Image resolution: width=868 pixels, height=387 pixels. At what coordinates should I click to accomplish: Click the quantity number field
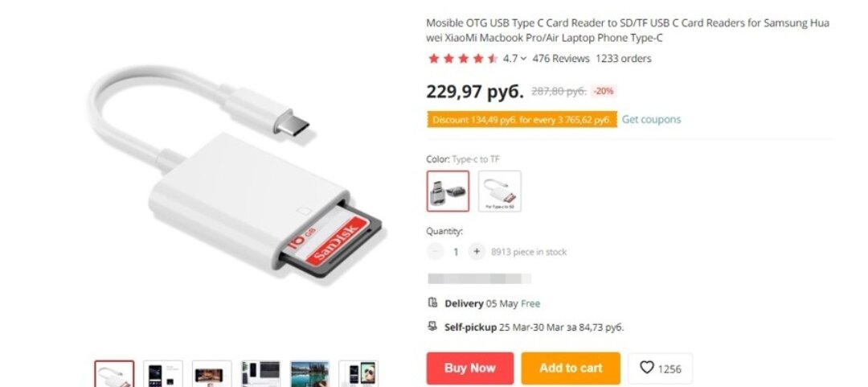(456, 252)
